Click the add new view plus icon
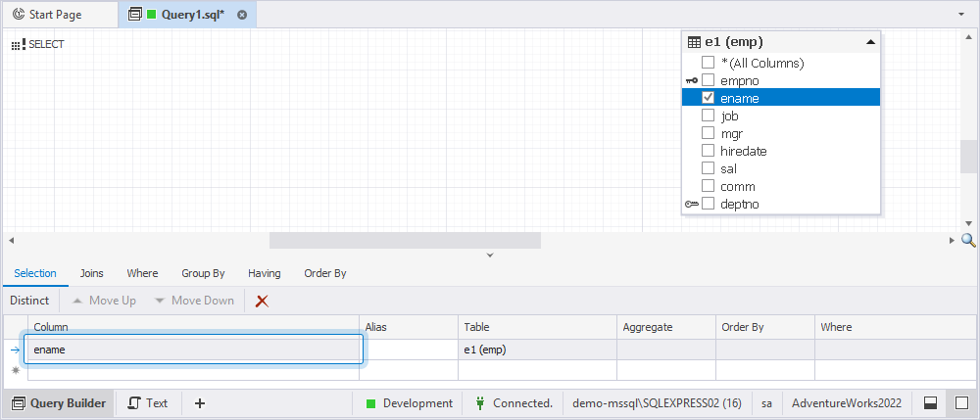The width and height of the screenshot is (980, 420). (200, 403)
